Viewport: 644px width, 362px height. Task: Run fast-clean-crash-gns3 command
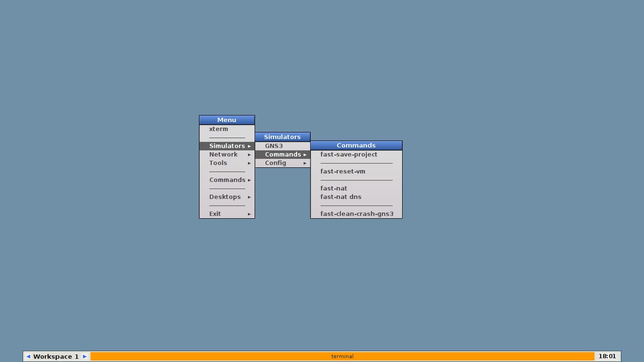coord(356,214)
